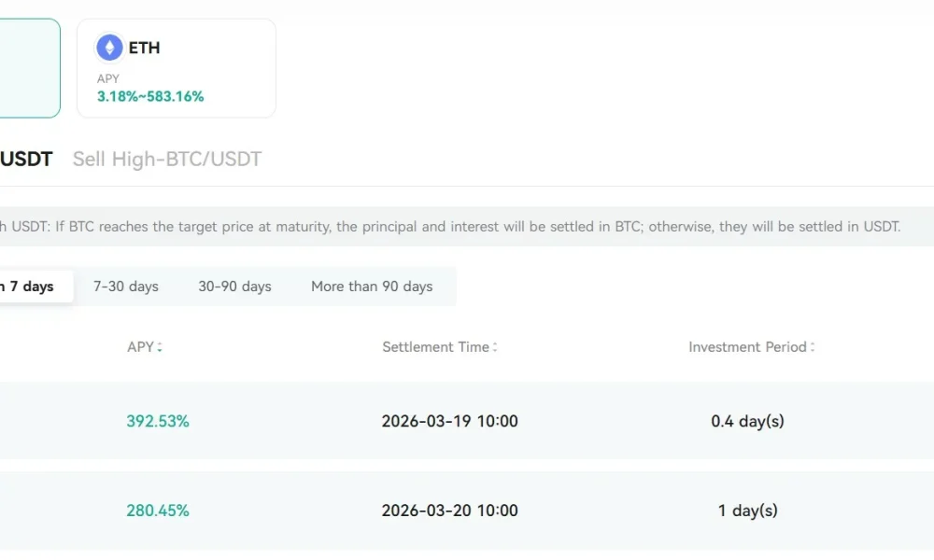Switch to the 7-30 days filter
Screen dimensions: 934x560
click(x=125, y=287)
